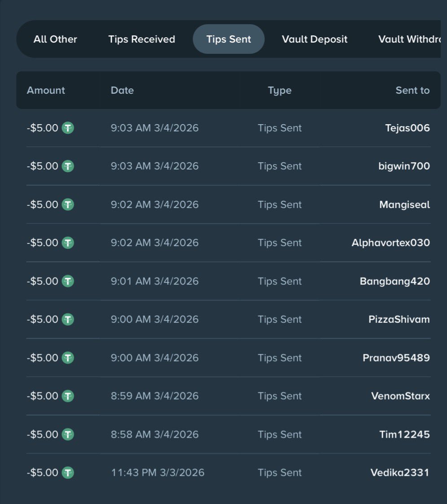Click Tips Sent type in PizzaShivam row

[280, 320]
